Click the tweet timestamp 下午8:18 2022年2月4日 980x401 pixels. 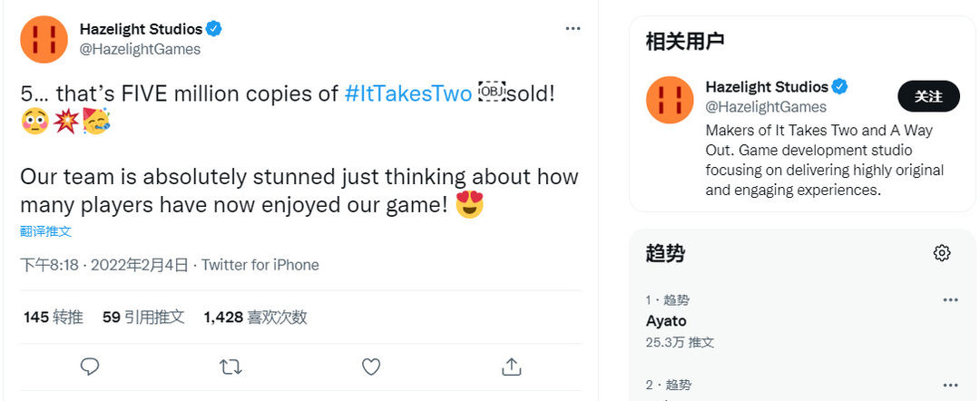pos(104,265)
